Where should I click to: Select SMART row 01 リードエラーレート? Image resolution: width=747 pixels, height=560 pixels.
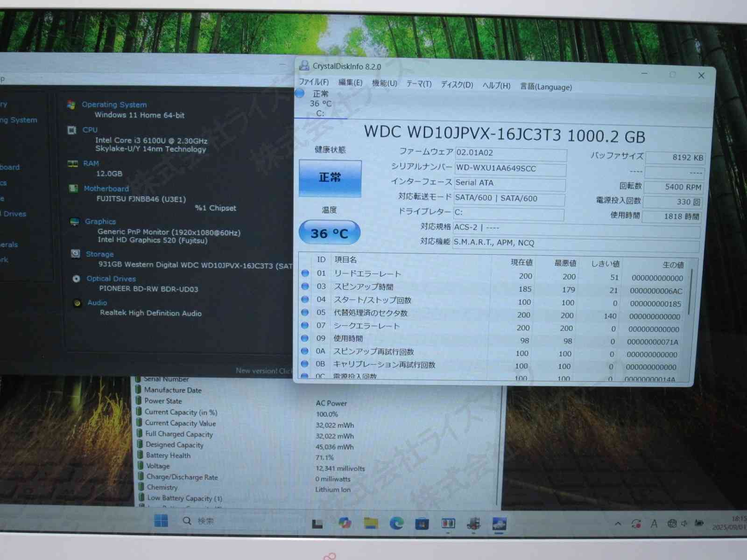(494, 275)
